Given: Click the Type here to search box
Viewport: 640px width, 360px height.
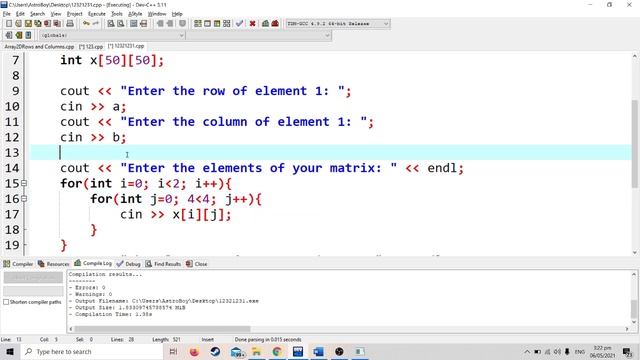Looking at the screenshot, I should pyautogui.click(x=92, y=351).
